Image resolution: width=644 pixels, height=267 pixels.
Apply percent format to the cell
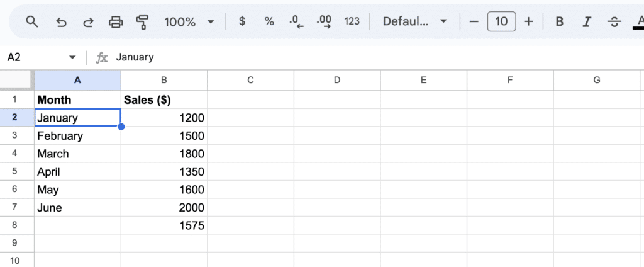point(269,22)
